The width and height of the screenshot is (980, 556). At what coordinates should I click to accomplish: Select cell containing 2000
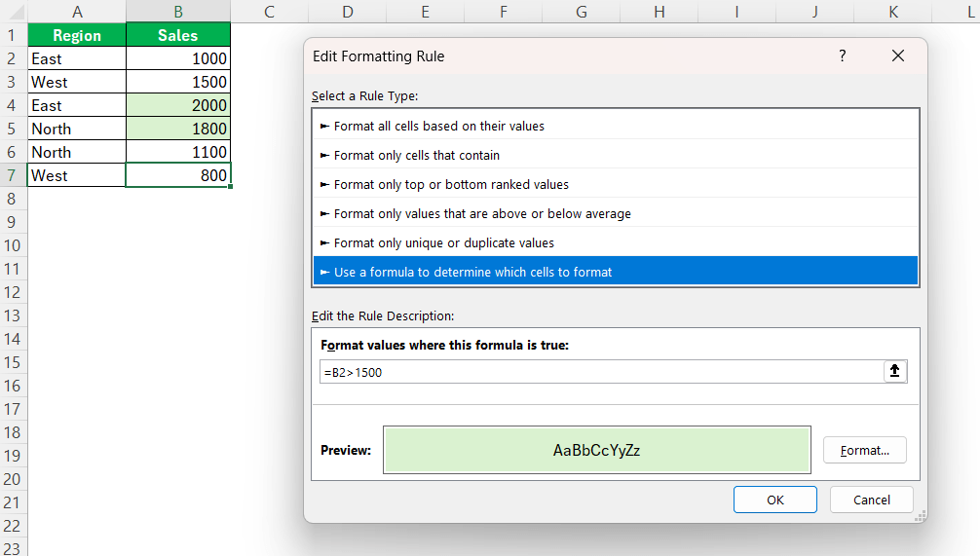pos(178,105)
